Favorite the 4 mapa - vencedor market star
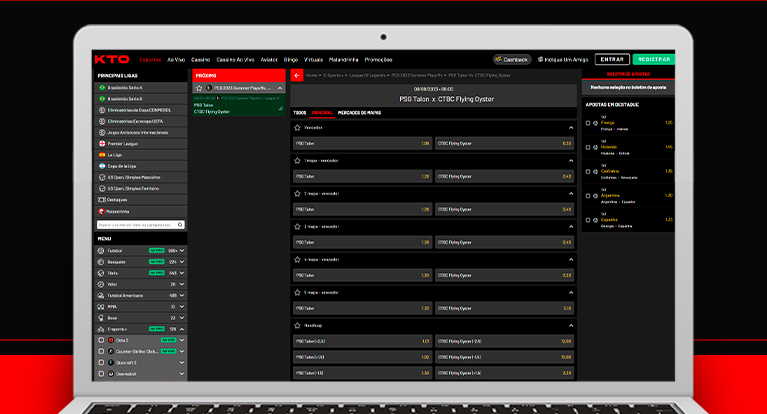 [x=297, y=260]
